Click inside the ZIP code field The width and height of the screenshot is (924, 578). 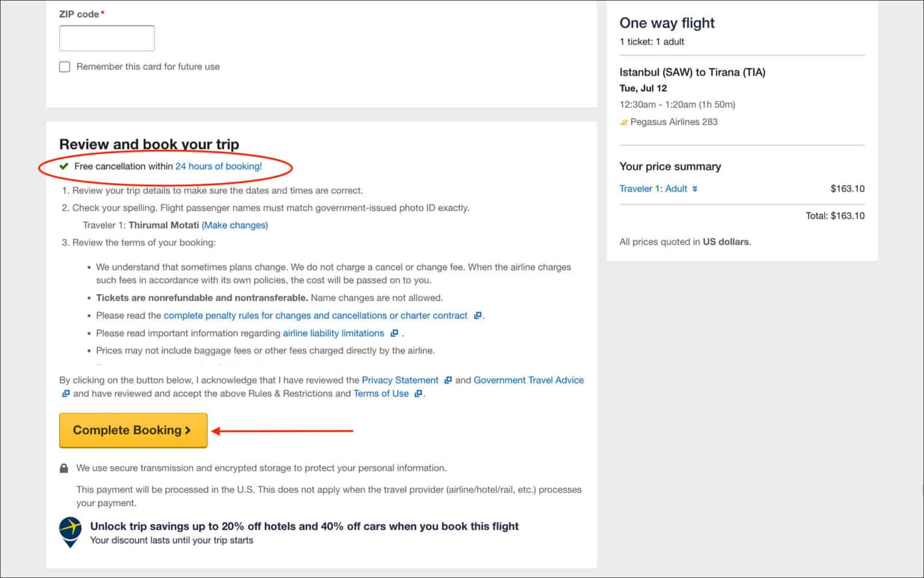[106, 37]
